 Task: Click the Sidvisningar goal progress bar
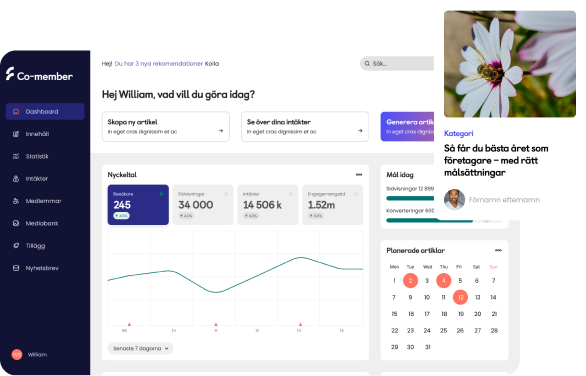pos(410,198)
